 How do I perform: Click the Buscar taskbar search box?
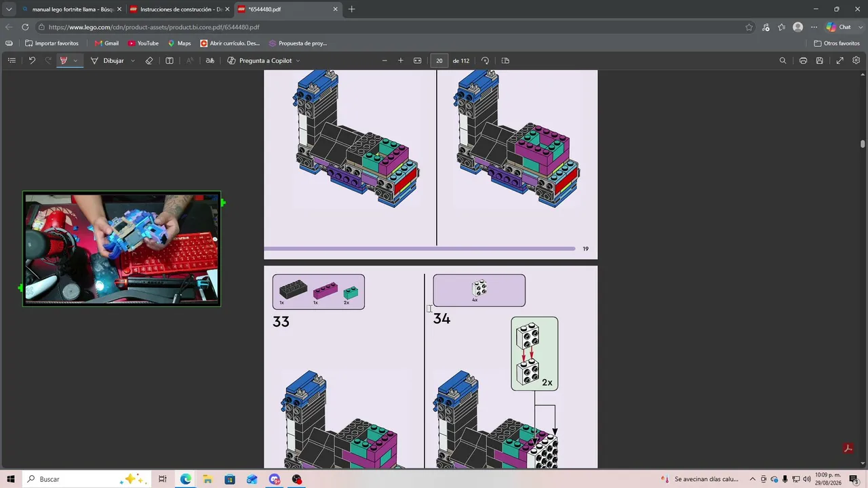coord(87,479)
